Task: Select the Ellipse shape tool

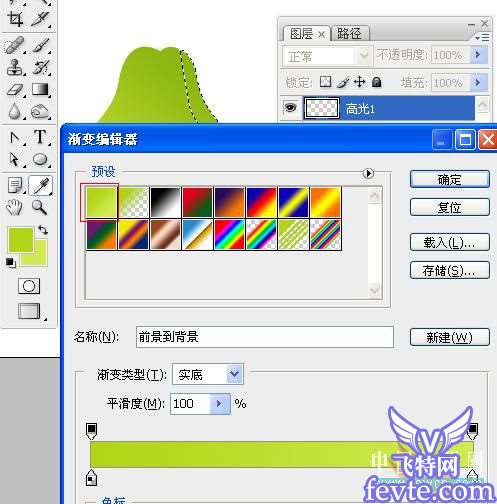Action: [40, 159]
